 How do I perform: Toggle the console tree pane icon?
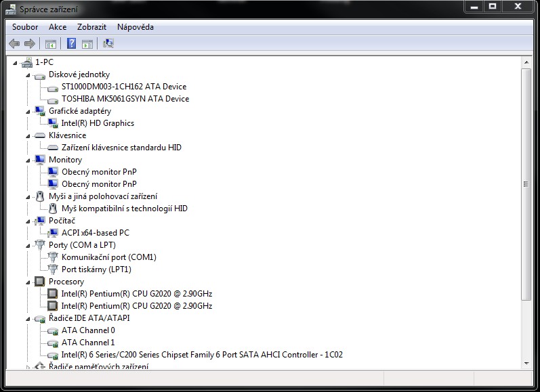pos(51,44)
